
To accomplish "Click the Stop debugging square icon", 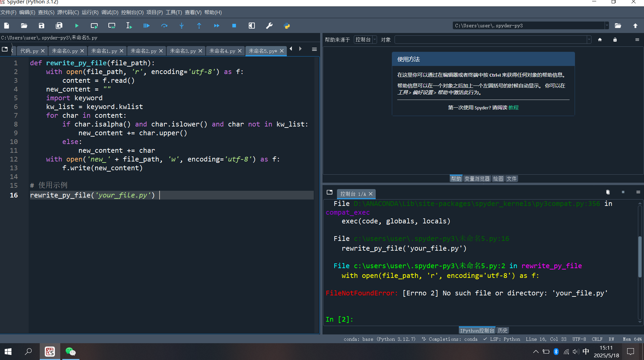I will pos(234,26).
